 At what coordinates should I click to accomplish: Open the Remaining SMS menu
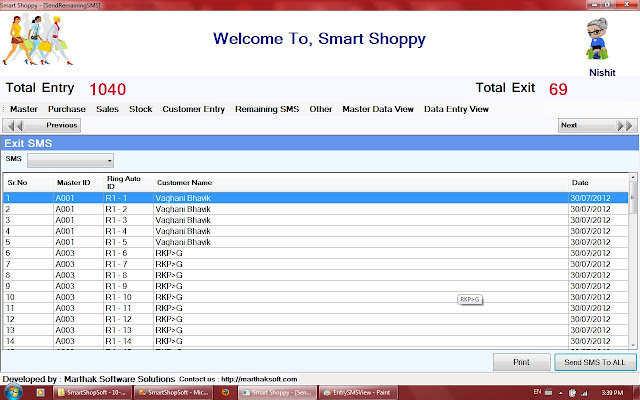click(267, 109)
